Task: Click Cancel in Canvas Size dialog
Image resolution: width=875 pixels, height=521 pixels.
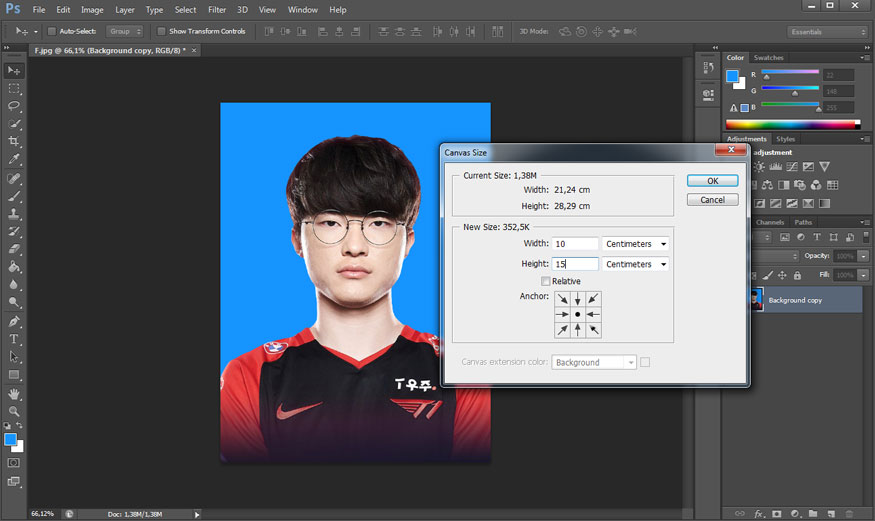Action: (713, 200)
